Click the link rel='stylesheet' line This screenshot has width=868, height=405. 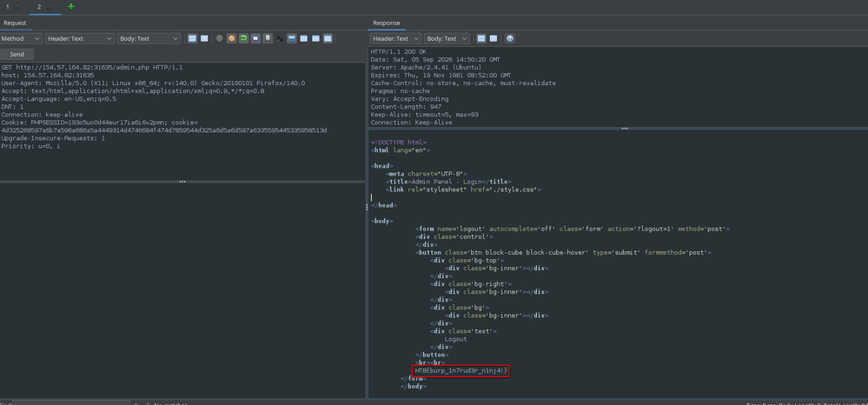pos(463,189)
